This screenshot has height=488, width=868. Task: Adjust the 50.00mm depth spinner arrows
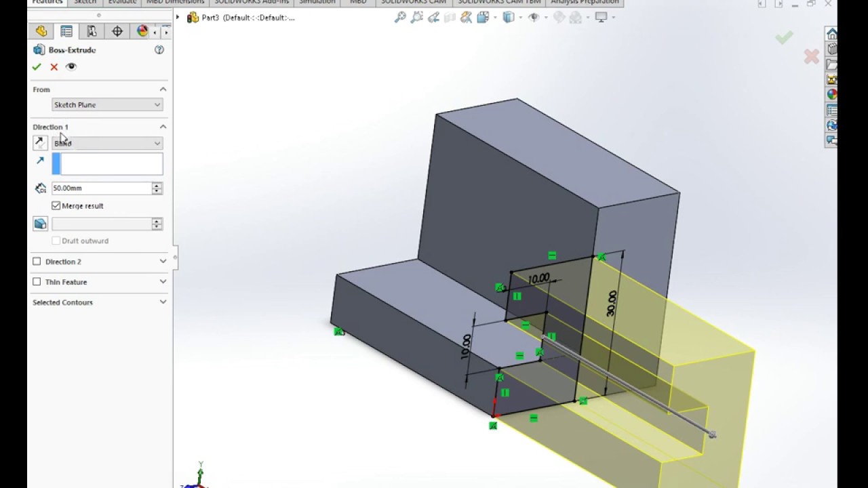157,188
